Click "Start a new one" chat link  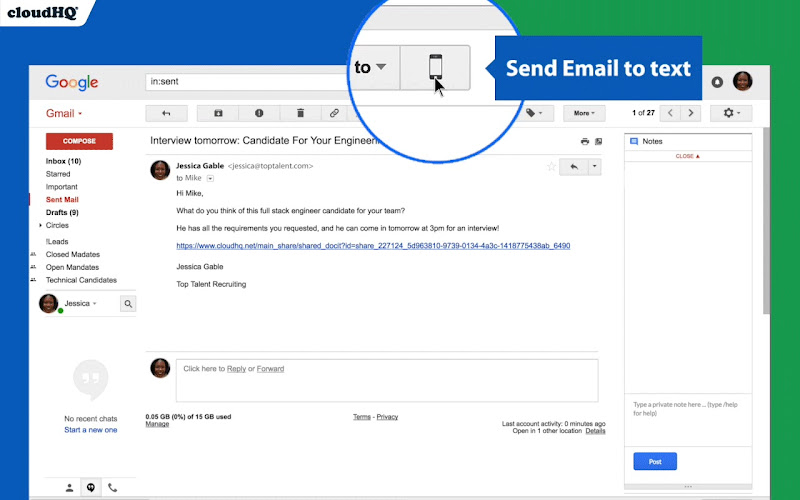pyautogui.click(x=91, y=430)
